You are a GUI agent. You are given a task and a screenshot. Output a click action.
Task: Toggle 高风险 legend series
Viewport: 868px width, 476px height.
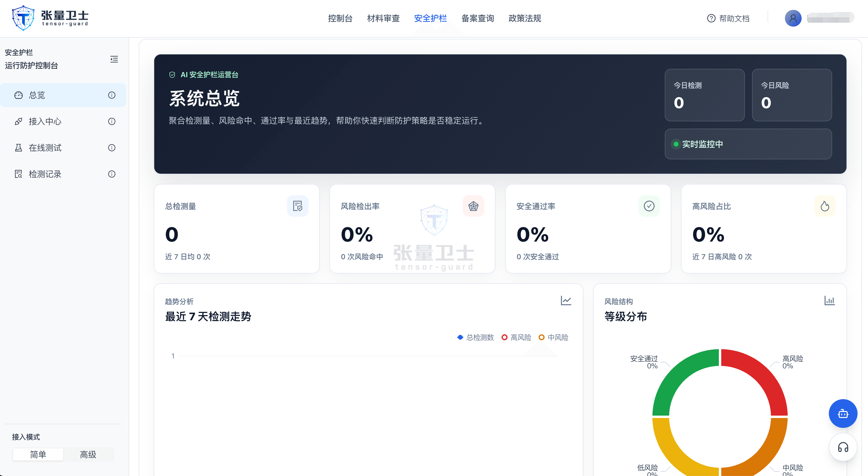tap(516, 338)
